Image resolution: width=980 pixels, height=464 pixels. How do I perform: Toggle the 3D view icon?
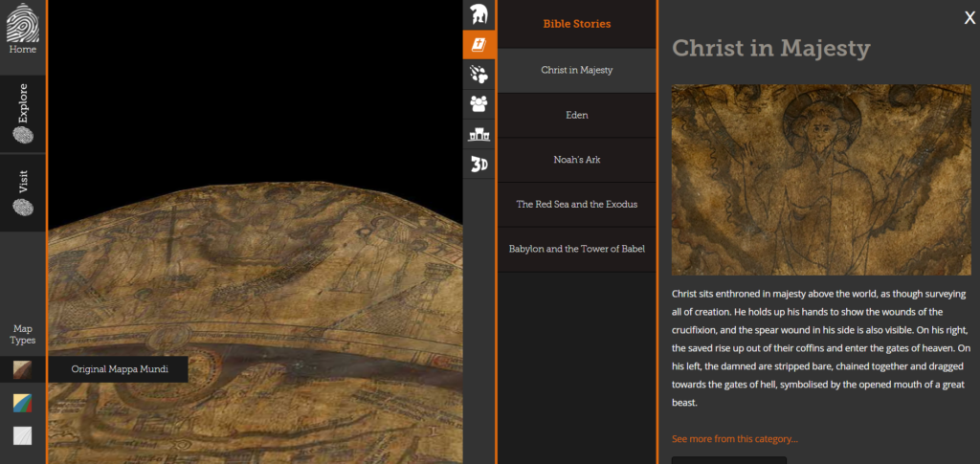[479, 165]
